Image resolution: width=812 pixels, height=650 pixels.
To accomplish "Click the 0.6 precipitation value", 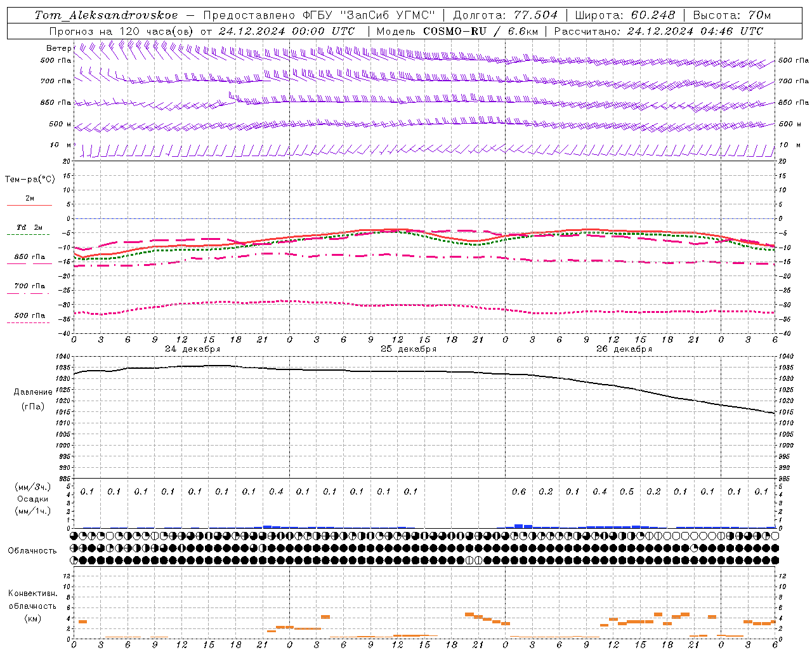I will pos(519,491).
